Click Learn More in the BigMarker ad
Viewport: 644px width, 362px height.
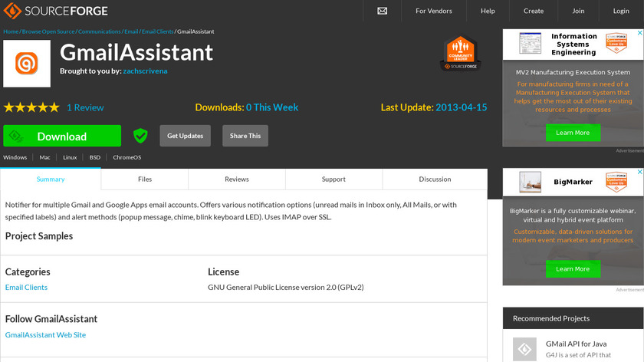[x=573, y=269]
